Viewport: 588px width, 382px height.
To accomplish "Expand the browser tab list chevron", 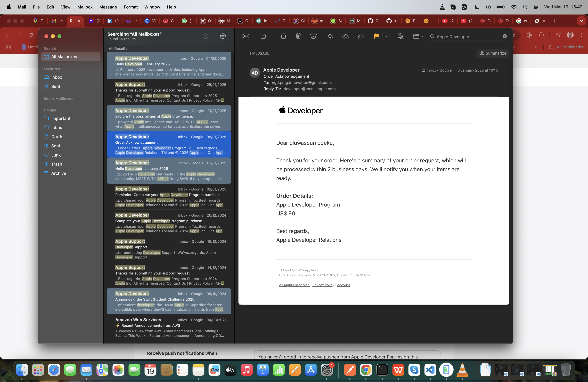I will click(x=581, y=21).
